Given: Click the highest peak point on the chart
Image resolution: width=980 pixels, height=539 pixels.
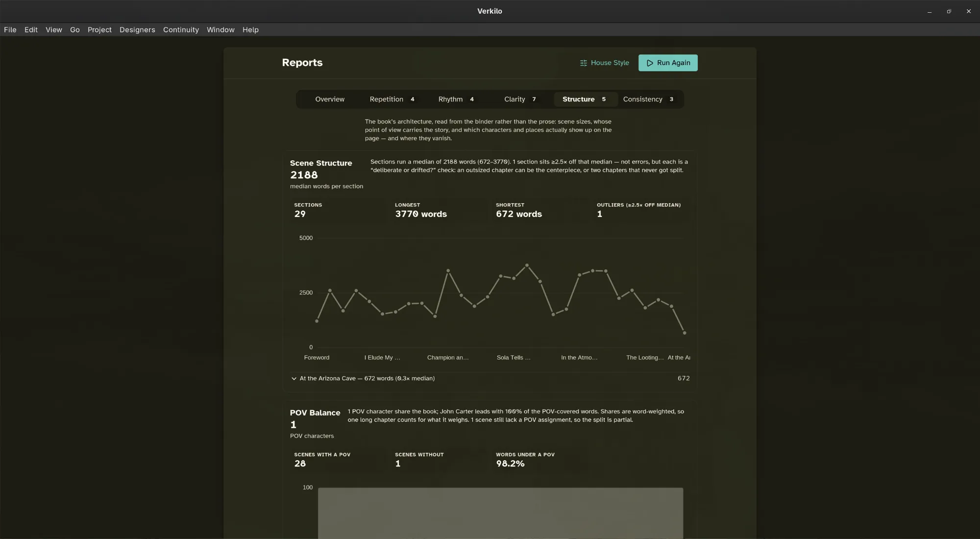Looking at the screenshot, I should pyautogui.click(x=527, y=265).
